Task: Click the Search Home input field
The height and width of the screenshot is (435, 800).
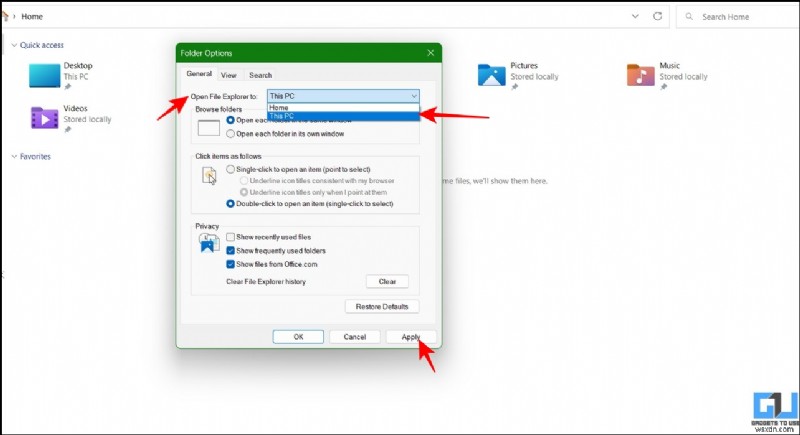Action: (x=738, y=16)
